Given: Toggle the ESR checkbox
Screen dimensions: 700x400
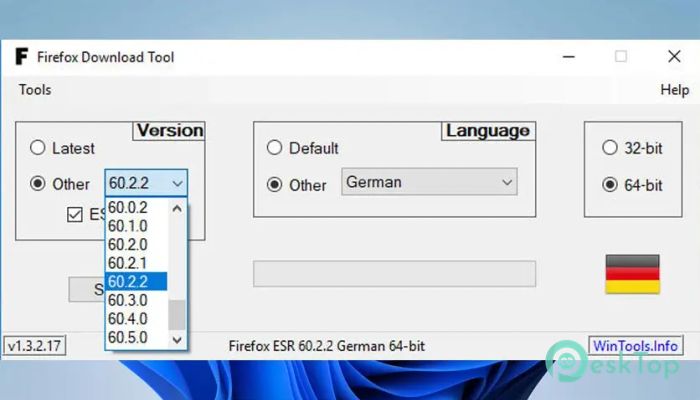Looking at the screenshot, I should point(75,214).
